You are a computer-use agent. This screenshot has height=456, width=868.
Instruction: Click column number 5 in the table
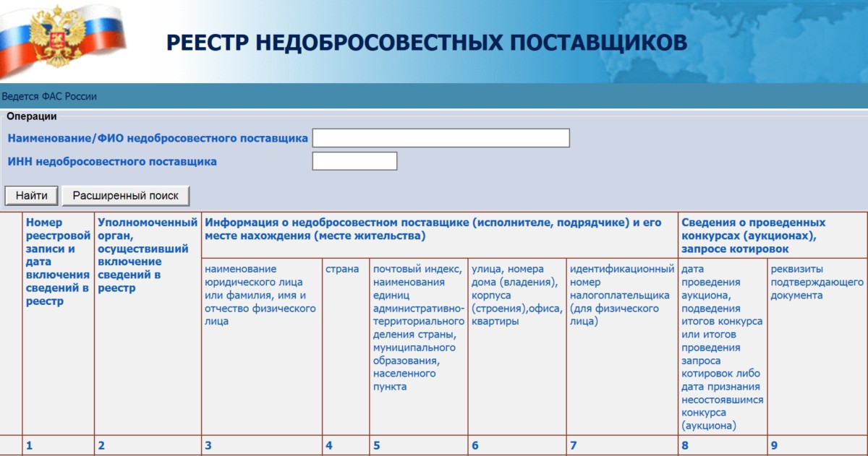376,446
